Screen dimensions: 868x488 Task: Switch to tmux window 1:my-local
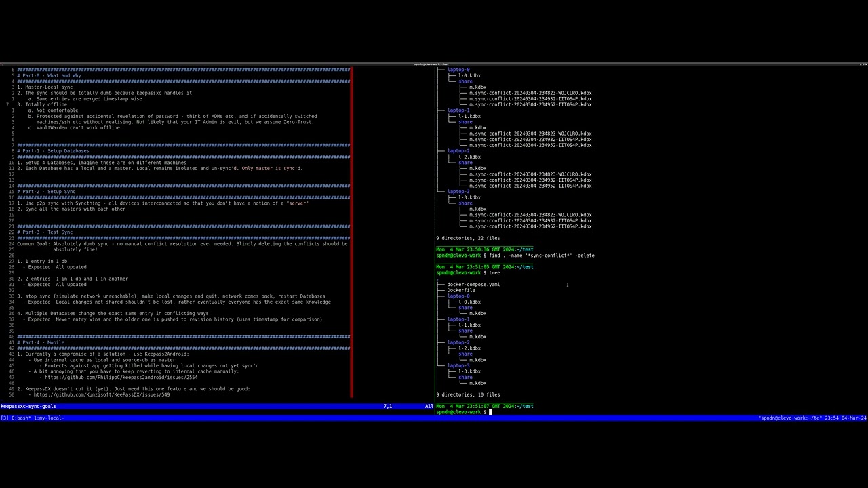tap(49, 418)
